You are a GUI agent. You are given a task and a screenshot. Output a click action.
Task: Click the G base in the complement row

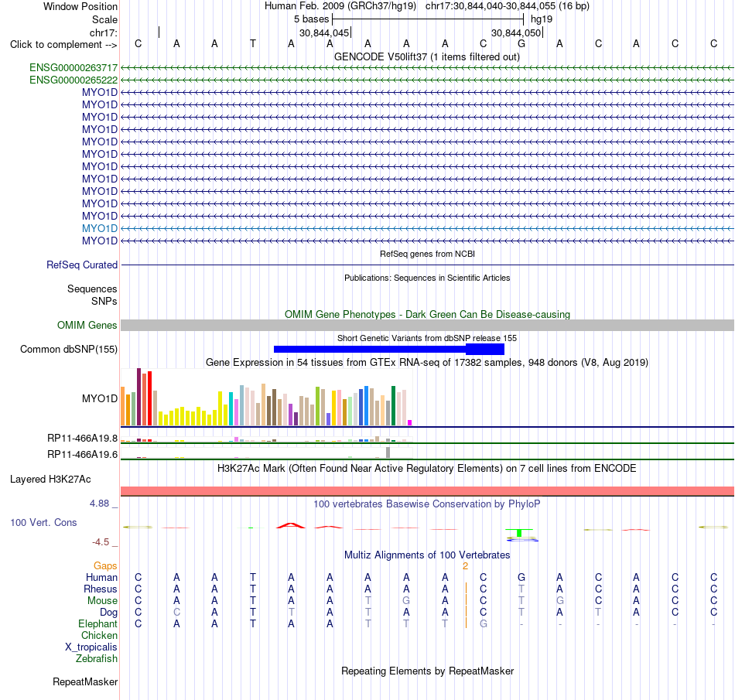(521, 43)
